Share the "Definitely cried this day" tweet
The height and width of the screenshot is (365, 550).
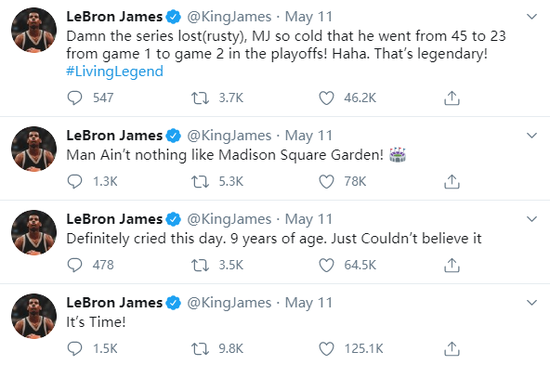click(x=452, y=265)
